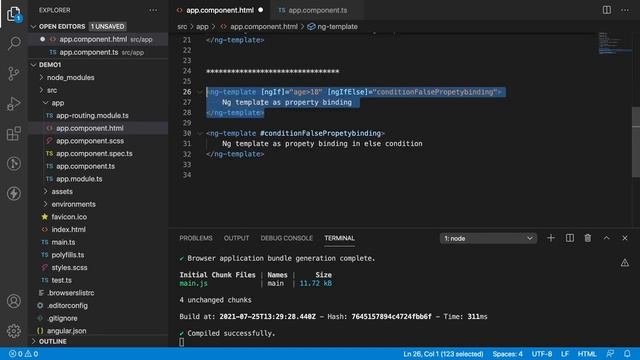
Task: Change encoding via UTF-8 status item
Action: (x=542, y=354)
